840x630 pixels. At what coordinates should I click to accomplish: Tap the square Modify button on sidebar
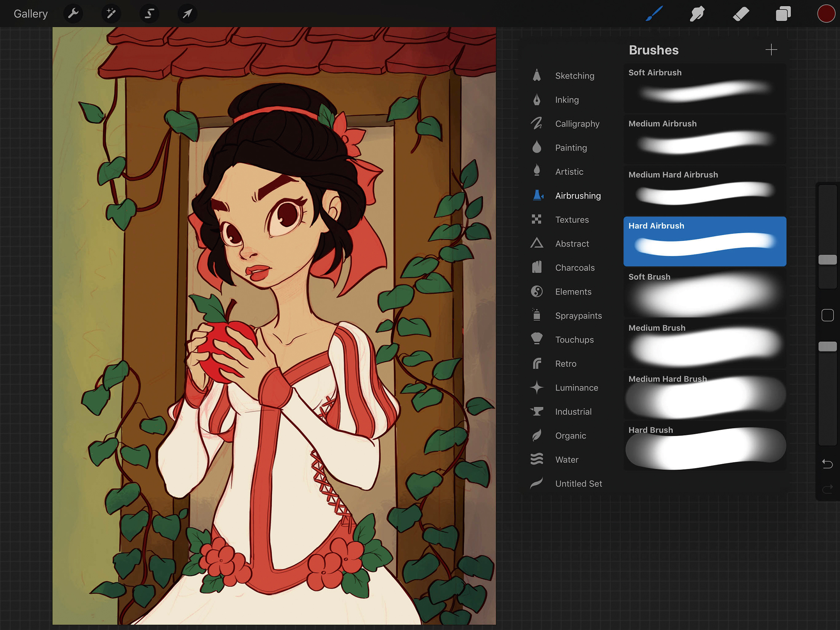(827, 315)
